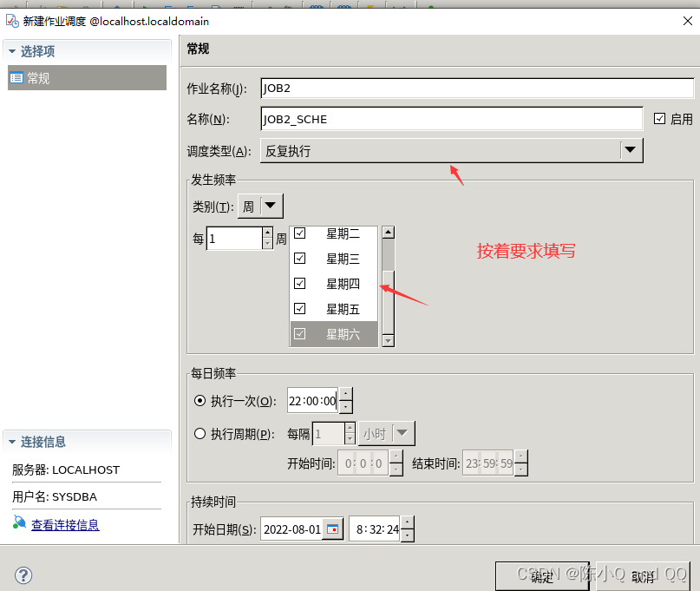Uncheck the 星期三 weekday checkbox
Viewport: 700px width, 591px height.
click(x=300, y=258)
